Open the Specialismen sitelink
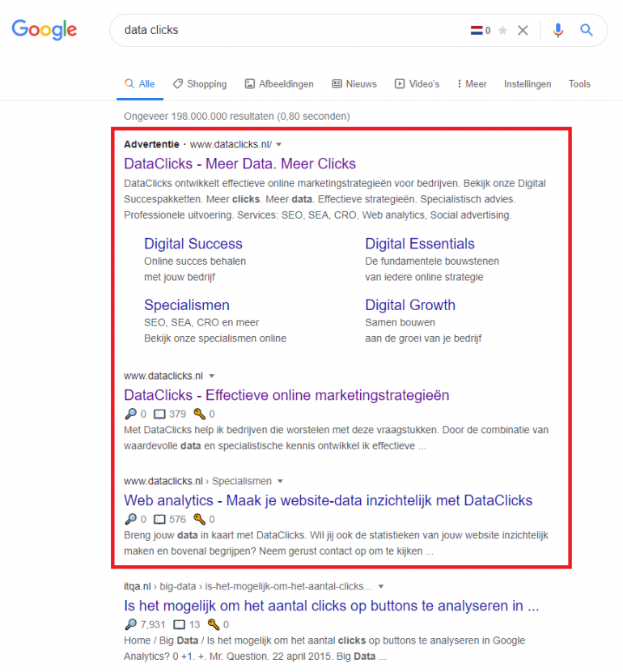This screenshot has width=623, height=672. pos(187,304)
